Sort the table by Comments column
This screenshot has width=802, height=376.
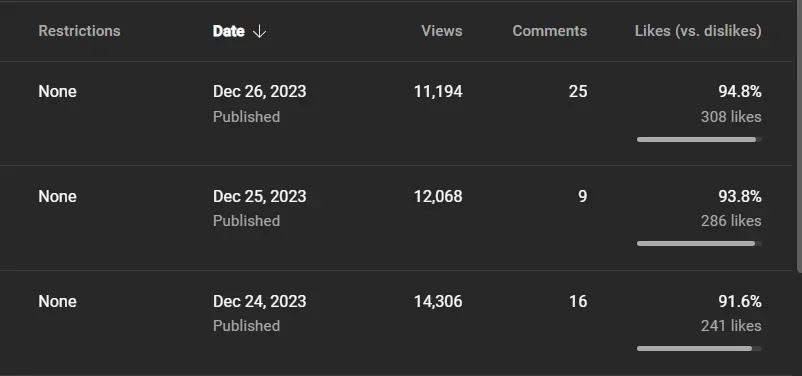(550, 31)
